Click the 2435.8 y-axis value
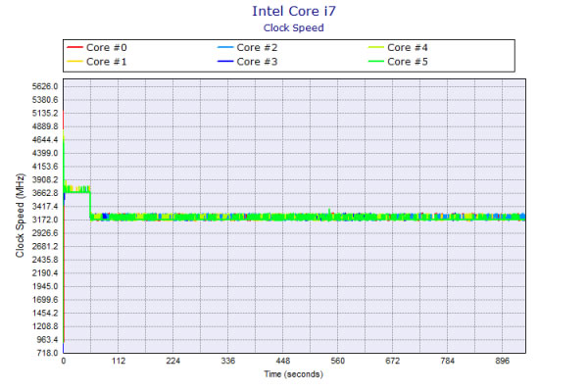 (45, 260)
